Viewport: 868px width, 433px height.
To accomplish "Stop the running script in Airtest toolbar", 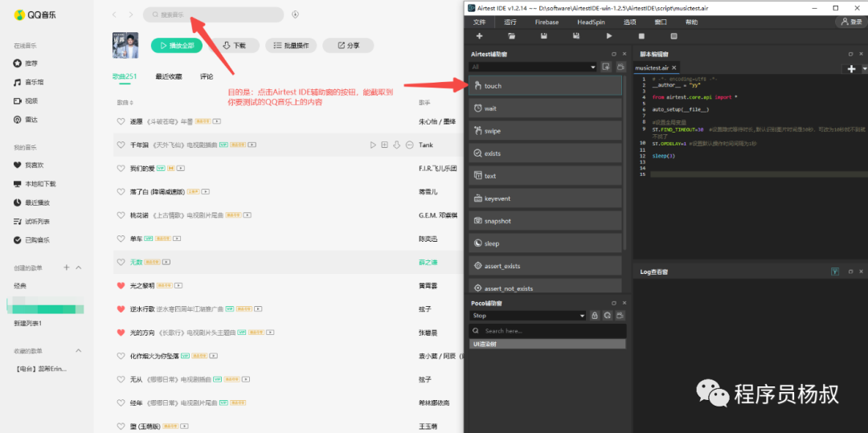I will [x=641, y=36].
